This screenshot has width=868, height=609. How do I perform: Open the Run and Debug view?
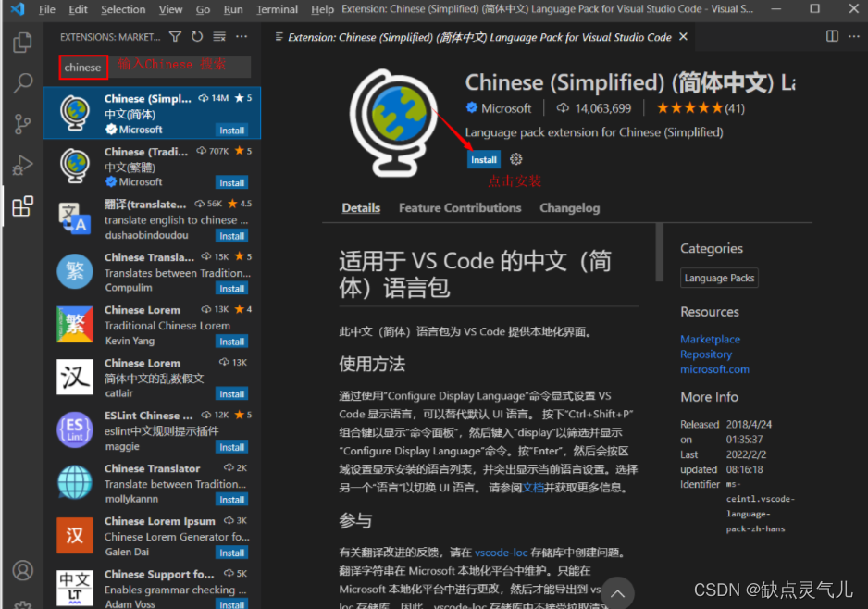[x=22, y=165]
